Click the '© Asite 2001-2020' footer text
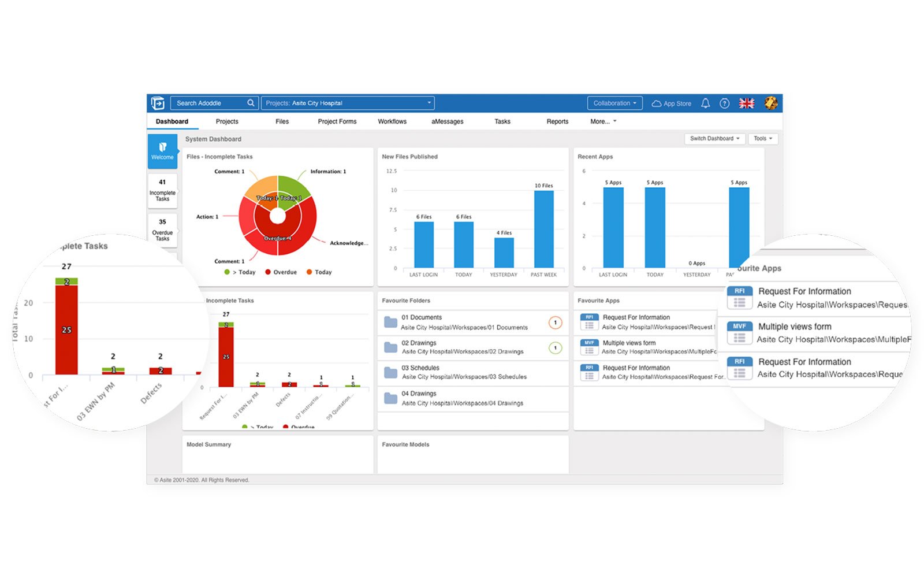The width and height of the screenshot is (924, 578). tap(202, 480)
